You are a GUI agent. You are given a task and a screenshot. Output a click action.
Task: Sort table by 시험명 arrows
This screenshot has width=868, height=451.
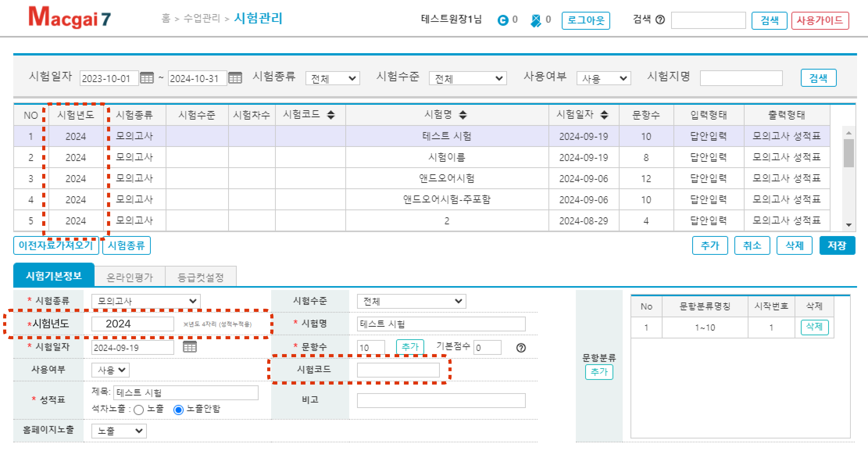tap(463, 115)
